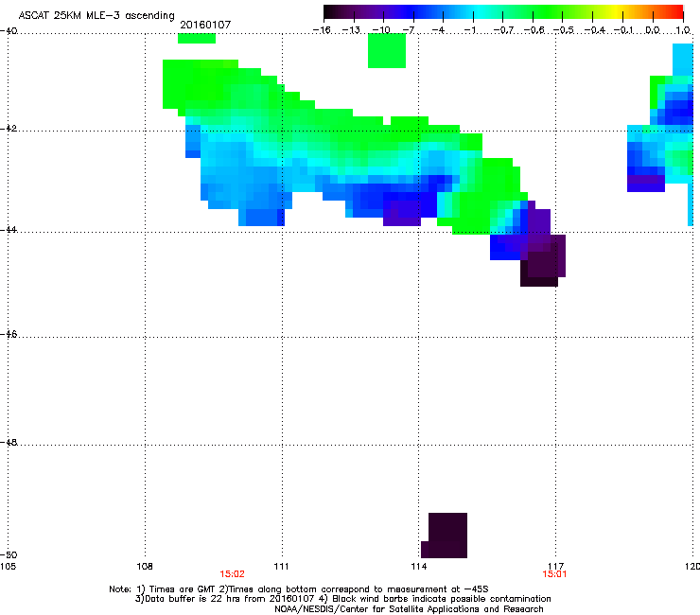700x615 pixels.
Task: Select the 108 longitude axis label
Action: click(x=145, y=567)
